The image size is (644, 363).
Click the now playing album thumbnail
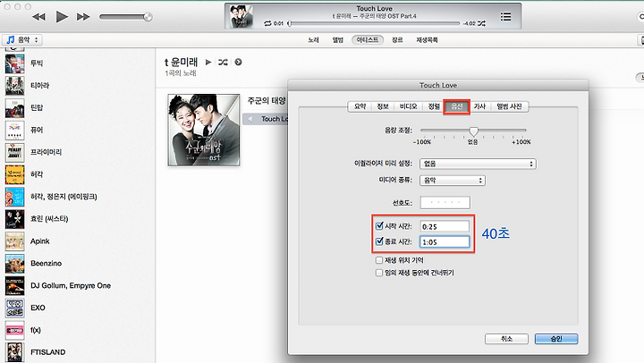pos(241,16)
